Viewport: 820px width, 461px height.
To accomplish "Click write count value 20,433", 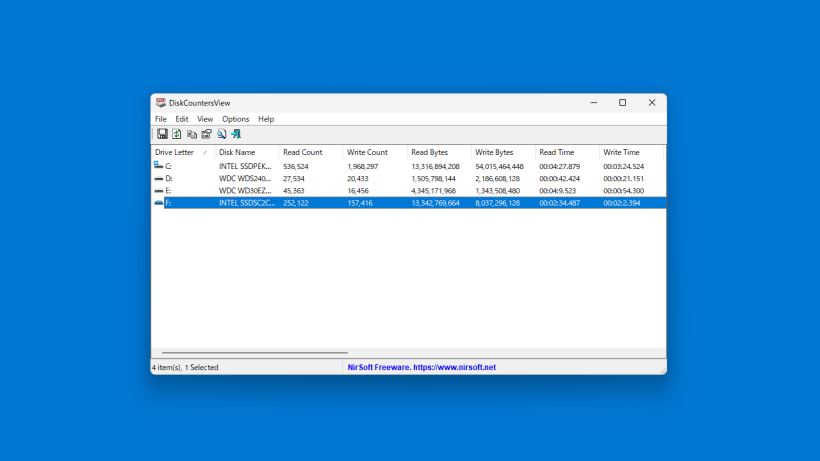I will 358,178.
